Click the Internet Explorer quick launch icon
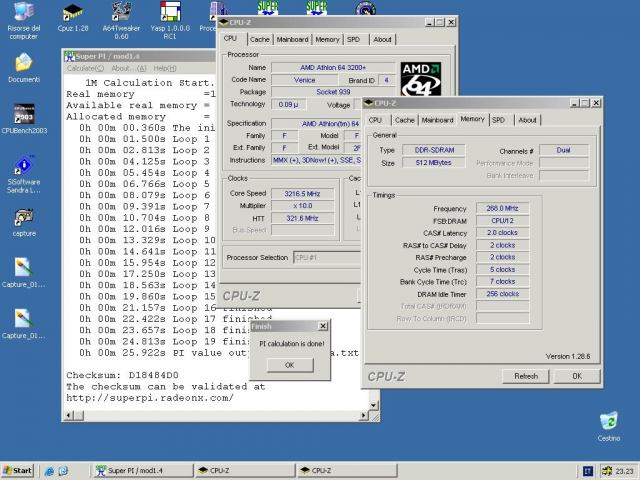 click(x=49, y=471)
